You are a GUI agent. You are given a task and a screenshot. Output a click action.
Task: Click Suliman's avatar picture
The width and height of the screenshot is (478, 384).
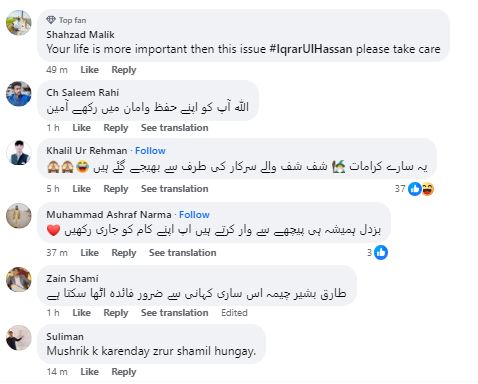coord(19,338)
